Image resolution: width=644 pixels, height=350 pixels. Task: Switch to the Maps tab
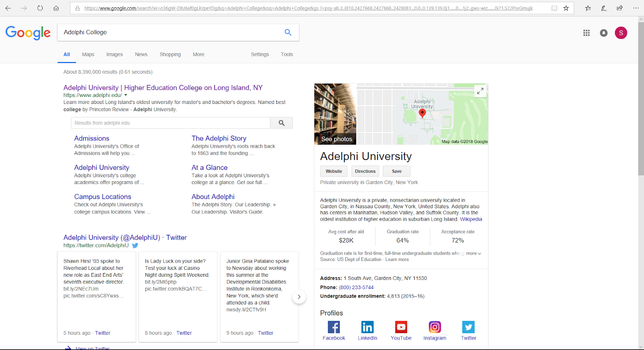coord(88,54)
